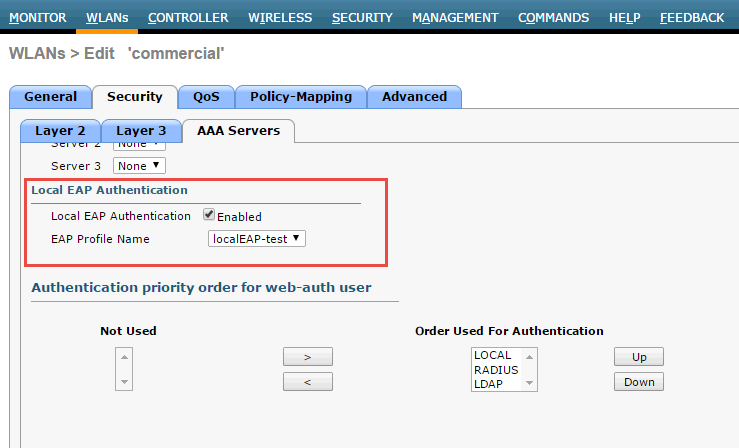Open the SECURITY menu in top bar

tap(362, 18)
